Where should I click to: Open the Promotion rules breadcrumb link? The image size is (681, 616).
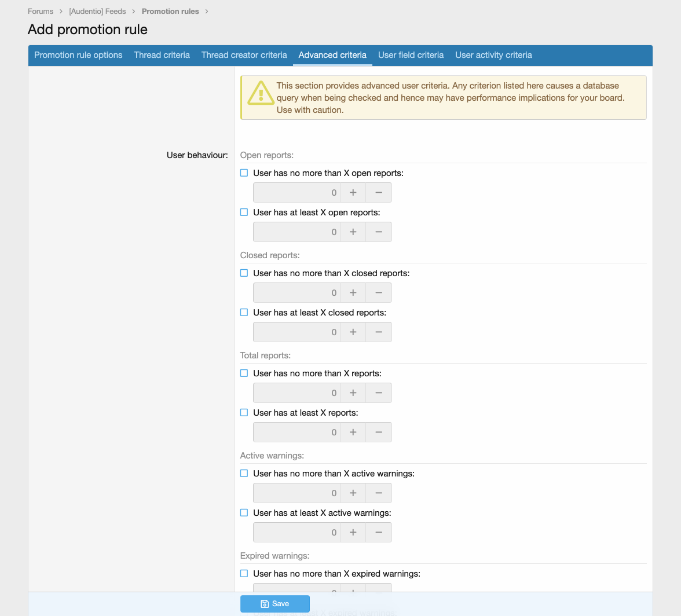tap(170, 11)
